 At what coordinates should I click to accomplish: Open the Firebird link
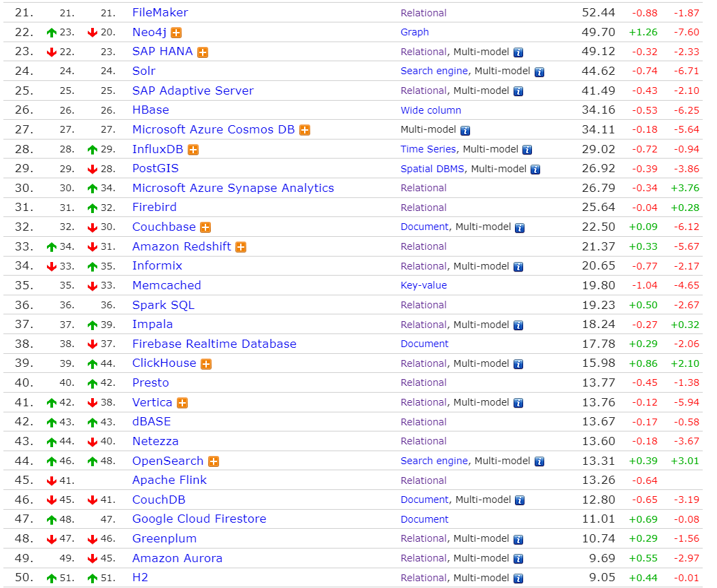coord(154,208)
